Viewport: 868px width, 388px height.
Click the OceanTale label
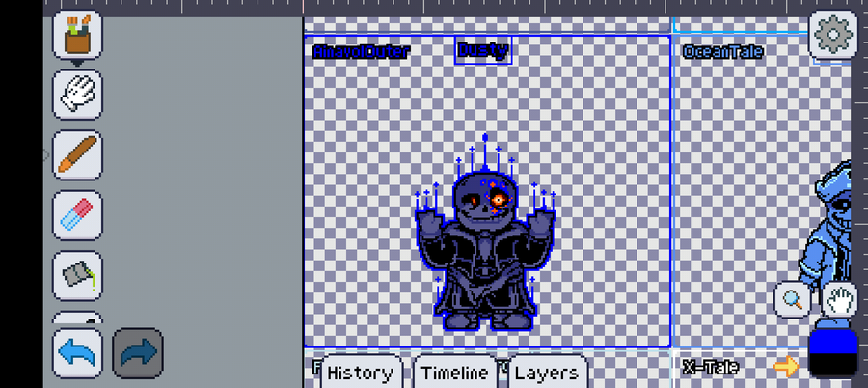coord(722,52)
